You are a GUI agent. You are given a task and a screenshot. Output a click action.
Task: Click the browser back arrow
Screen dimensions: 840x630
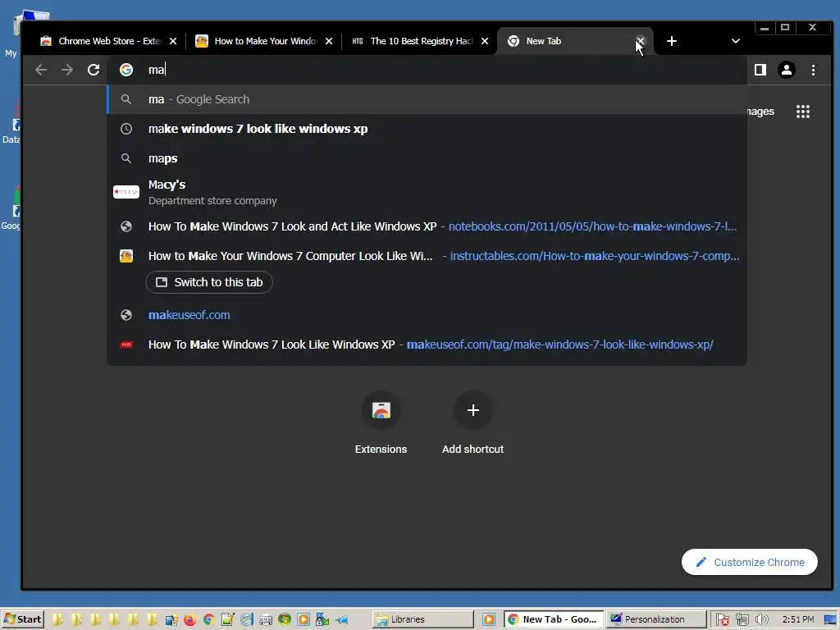[x=41, y=70]
